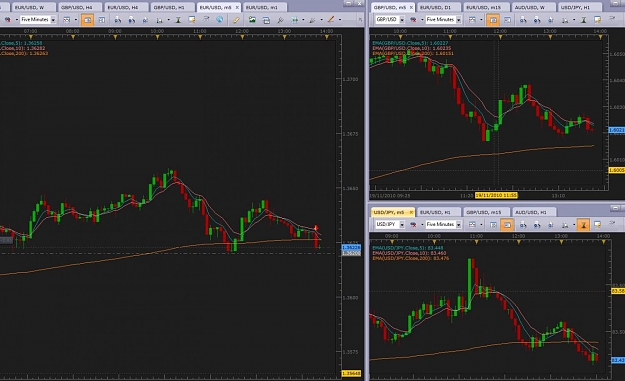The image size is (625, 381).
Task: Click the red arrow marker on EUR/USD chart
Action: point(316,228)
